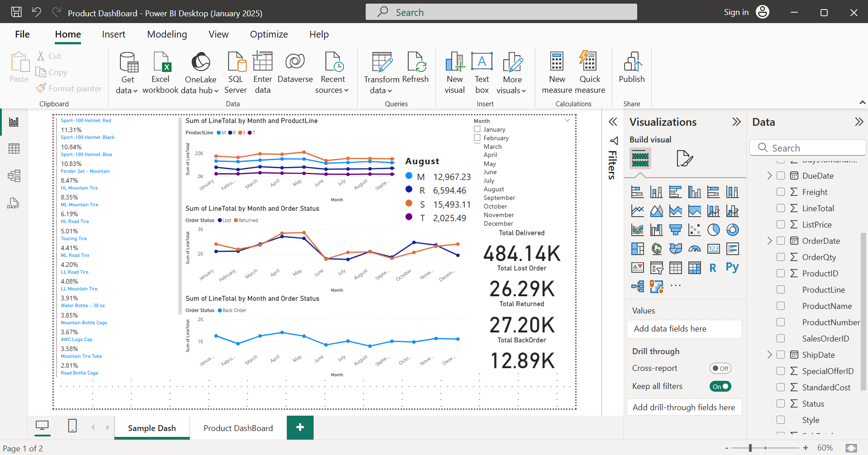Tick the Status field checkbox
The width and height of the screenshot is (868, 455).
(781, 403)
